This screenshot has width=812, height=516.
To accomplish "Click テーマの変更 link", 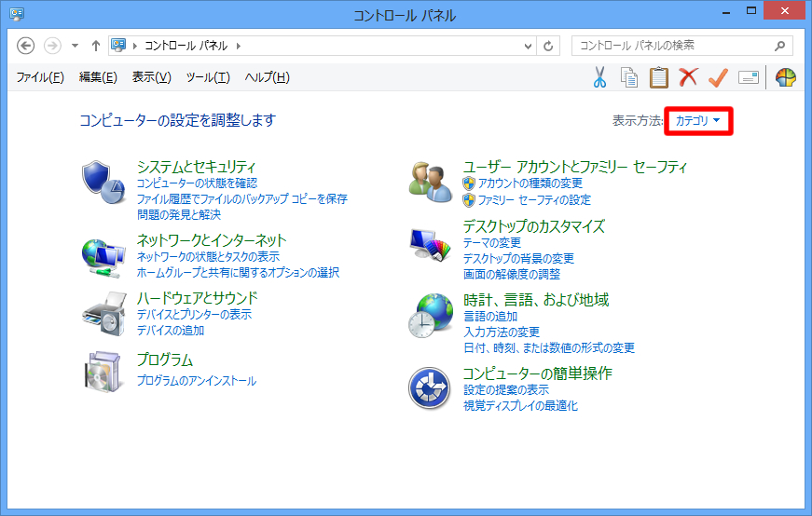I will click(x=492, y=243).
